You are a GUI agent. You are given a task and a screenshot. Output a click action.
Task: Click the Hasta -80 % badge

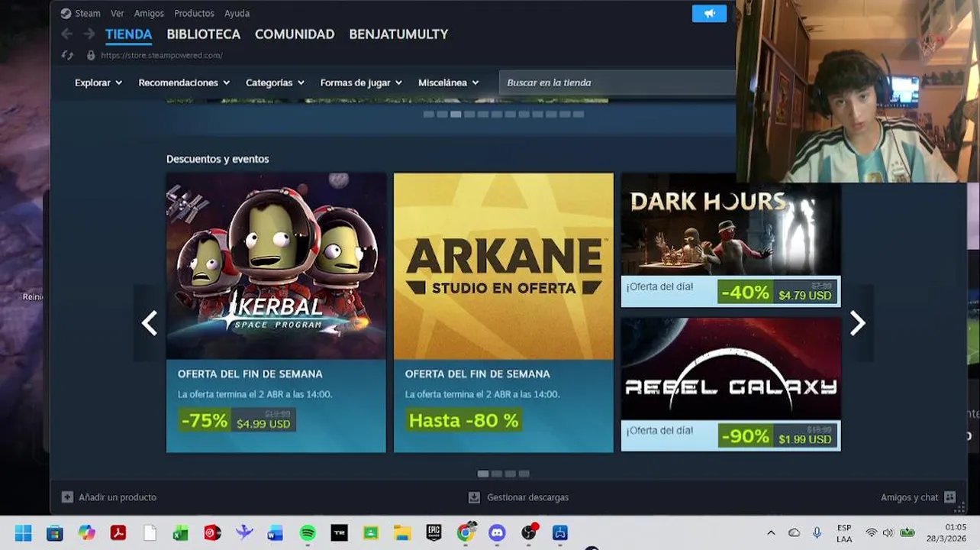(x=464, y=420)
